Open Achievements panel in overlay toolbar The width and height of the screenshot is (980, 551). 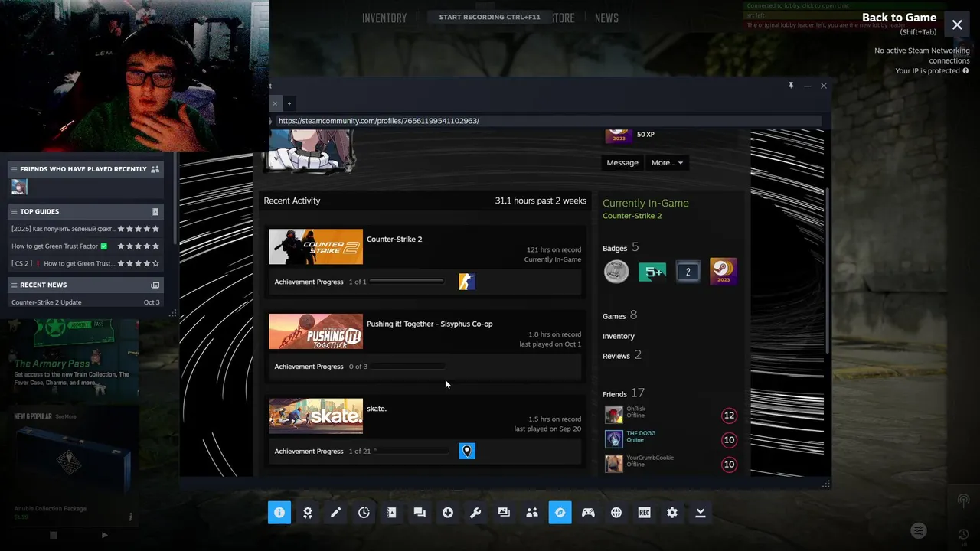(x=308, y=513)
